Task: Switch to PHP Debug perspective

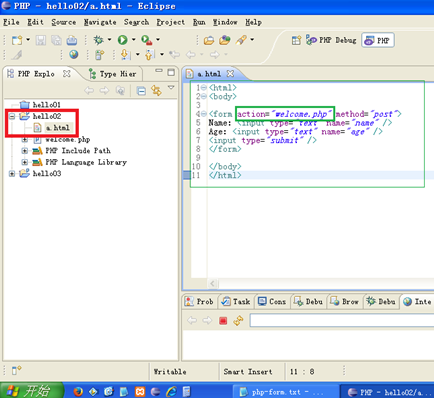Action: tap(331, 40)
